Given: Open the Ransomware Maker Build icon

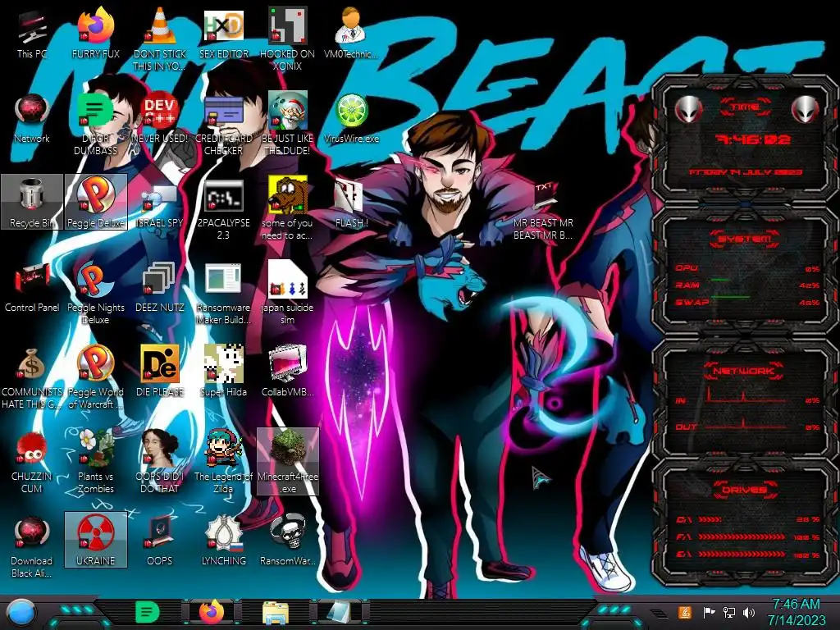Looking at the screenshot, I should [223, 293].
